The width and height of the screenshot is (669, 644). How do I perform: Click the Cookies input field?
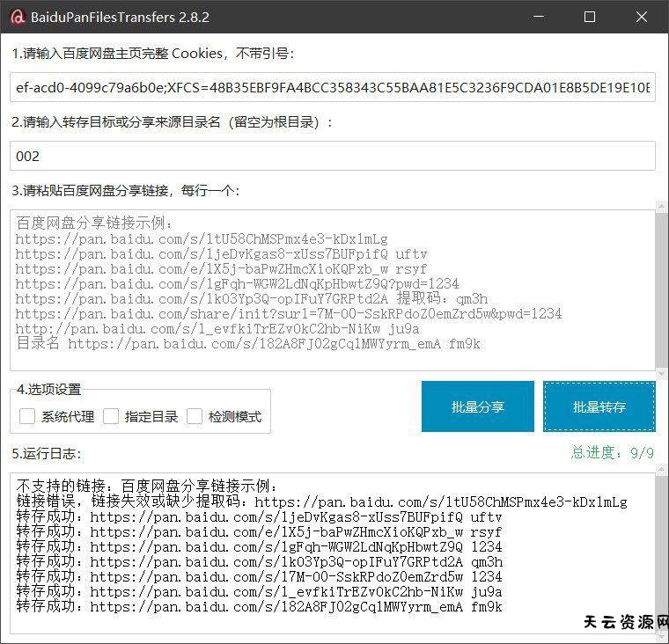333,87
